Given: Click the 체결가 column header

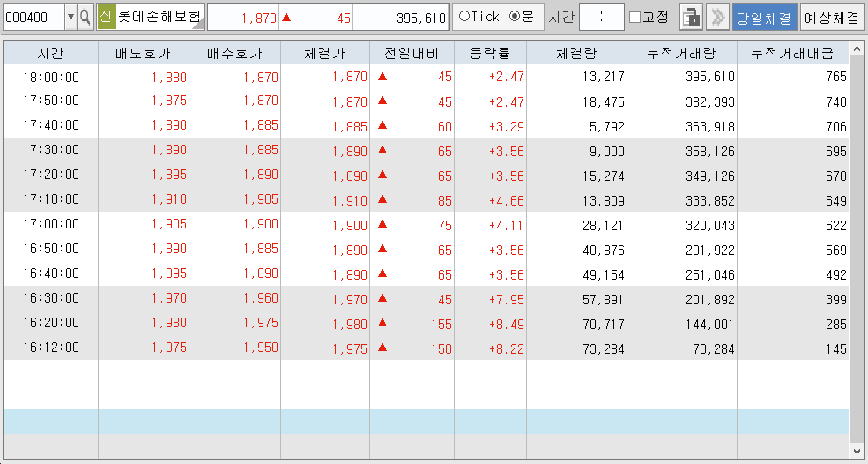Looking at the screenshot, I should (x=324, y=53).
